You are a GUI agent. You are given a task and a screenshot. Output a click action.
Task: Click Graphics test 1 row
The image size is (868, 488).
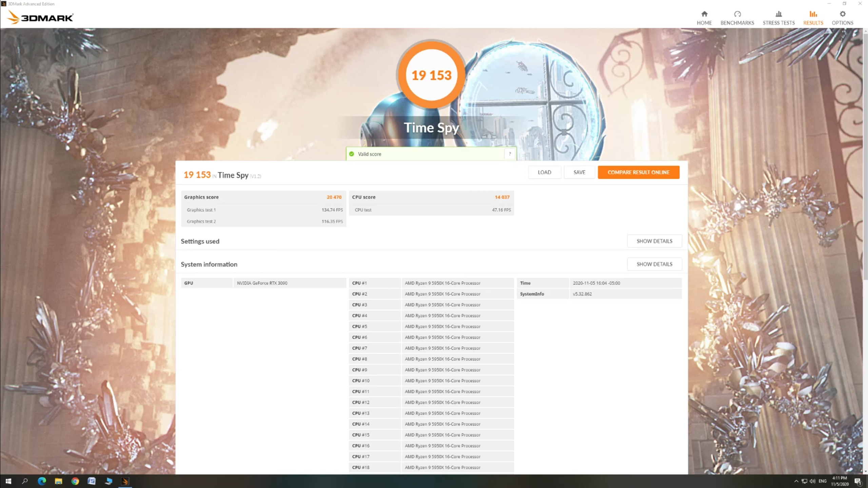tap(263, 210)
